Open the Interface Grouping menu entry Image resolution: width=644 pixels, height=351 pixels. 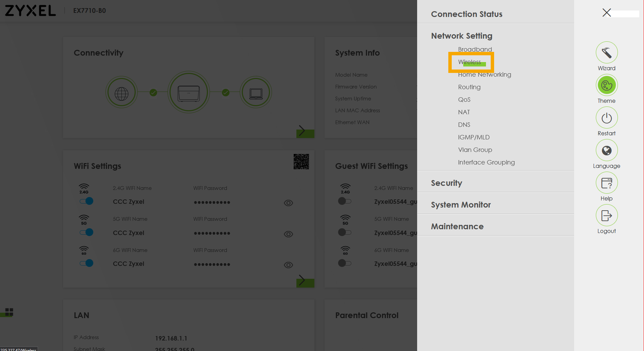tap(486, 162)
